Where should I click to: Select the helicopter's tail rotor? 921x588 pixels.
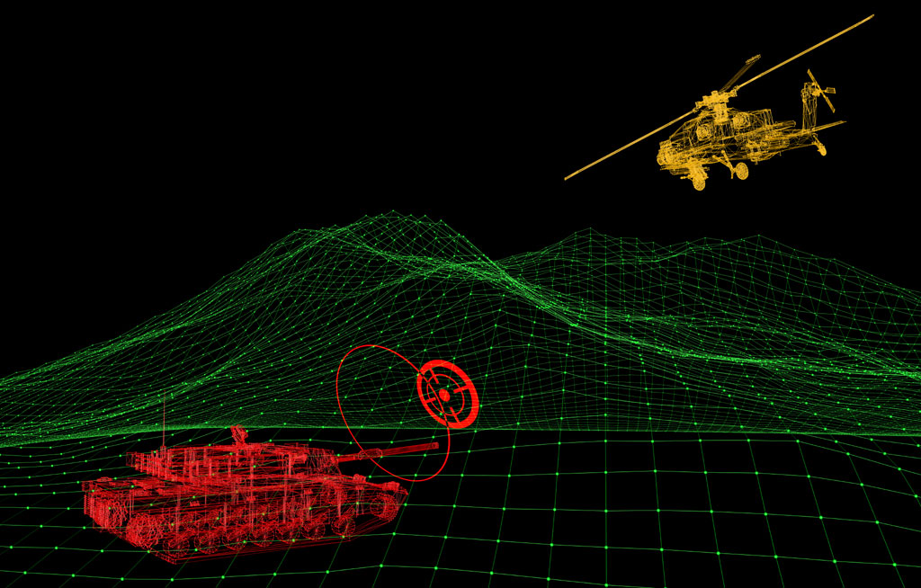pyautogui.click(x=818, y=90)
